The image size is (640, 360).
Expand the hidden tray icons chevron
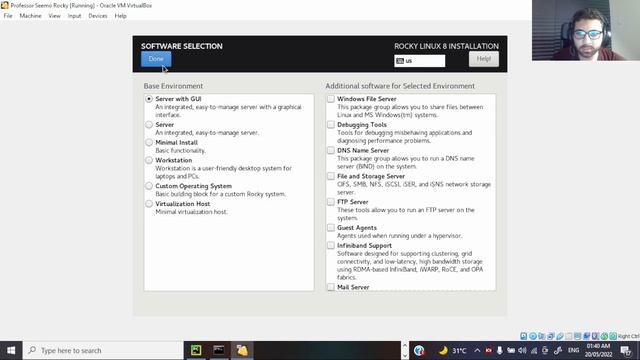477,351
